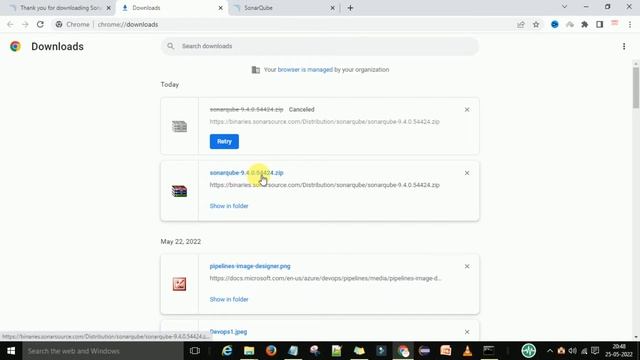Remove canceled sonarqube download from list
Viewport: 640px width, 360px height.
(467, 110)
